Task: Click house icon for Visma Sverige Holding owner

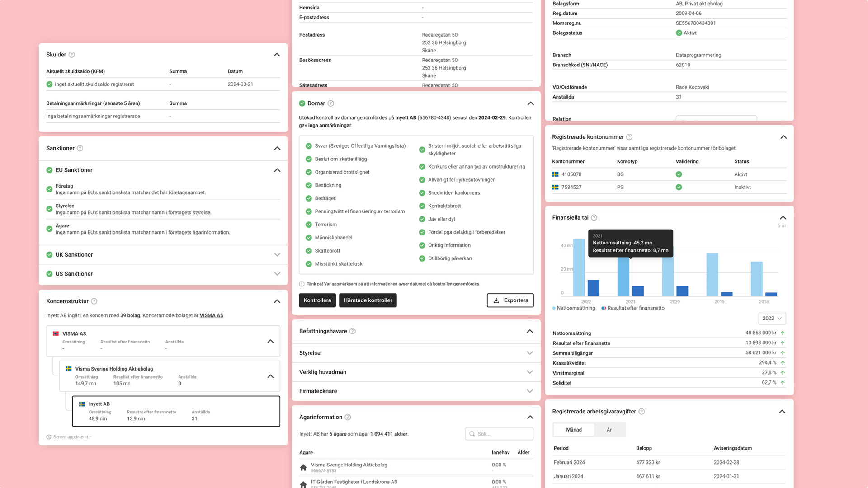Action: tap(303, 468)
